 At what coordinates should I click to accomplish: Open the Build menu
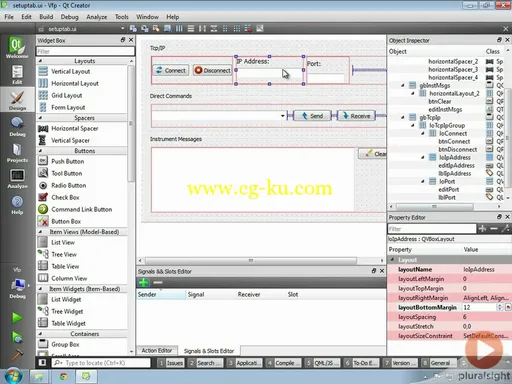click(46, 17)
